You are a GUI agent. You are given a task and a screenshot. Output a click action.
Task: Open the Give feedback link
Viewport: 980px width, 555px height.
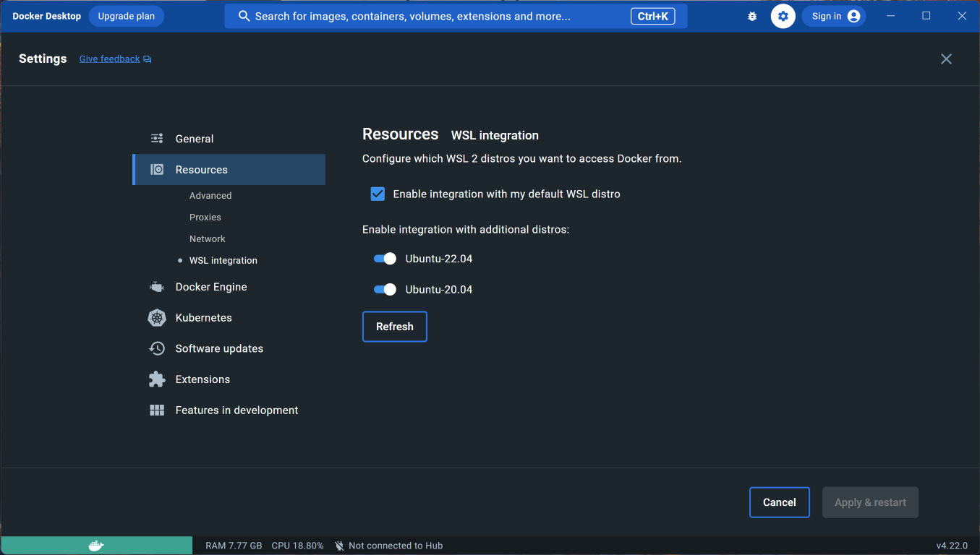(x=110, y=59)
